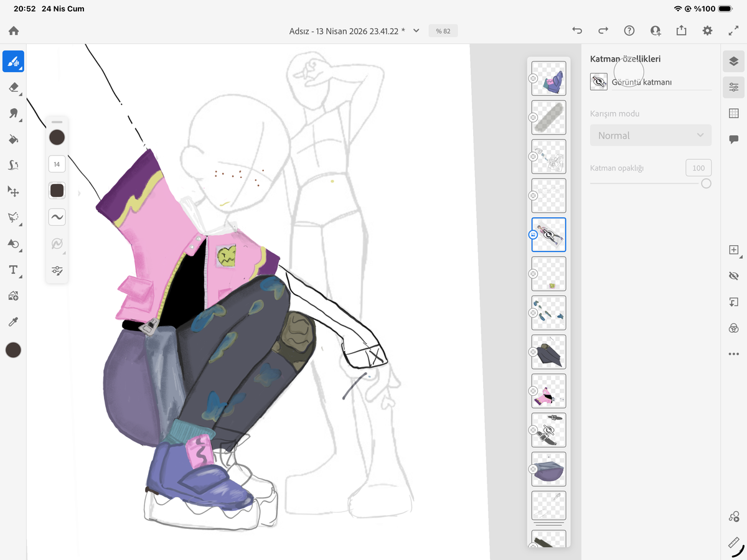Screen dimensions: 747x560
Task: Open the clipping mask layer action
Action: tap(733, 302)
